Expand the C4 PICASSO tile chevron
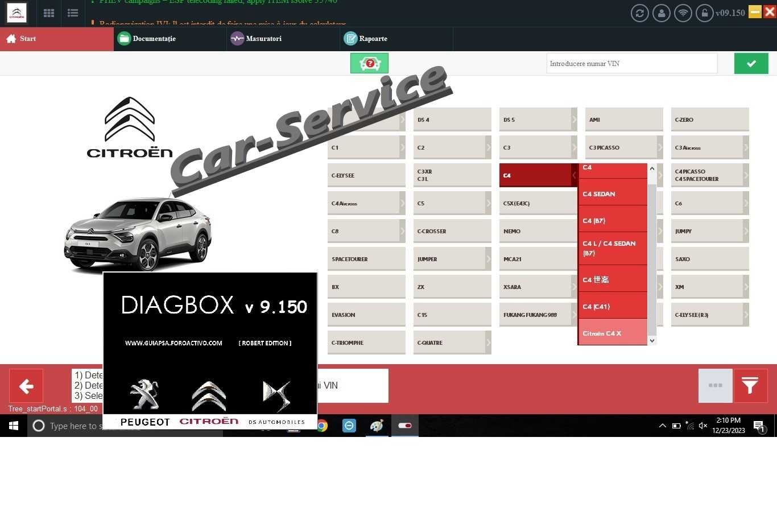 pyautogui.click(x=746, y=175)
